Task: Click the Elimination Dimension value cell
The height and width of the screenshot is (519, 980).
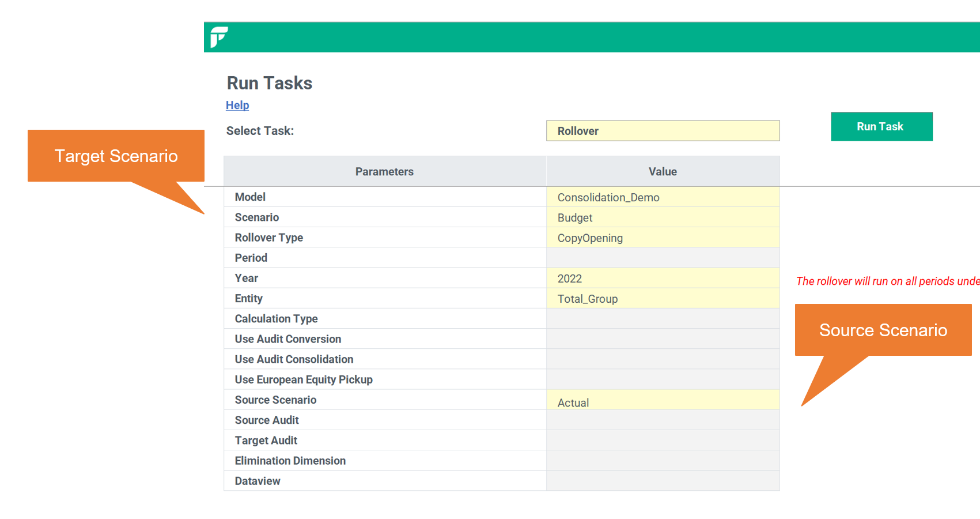Action: pyautogui.click(x=663, y=460)
